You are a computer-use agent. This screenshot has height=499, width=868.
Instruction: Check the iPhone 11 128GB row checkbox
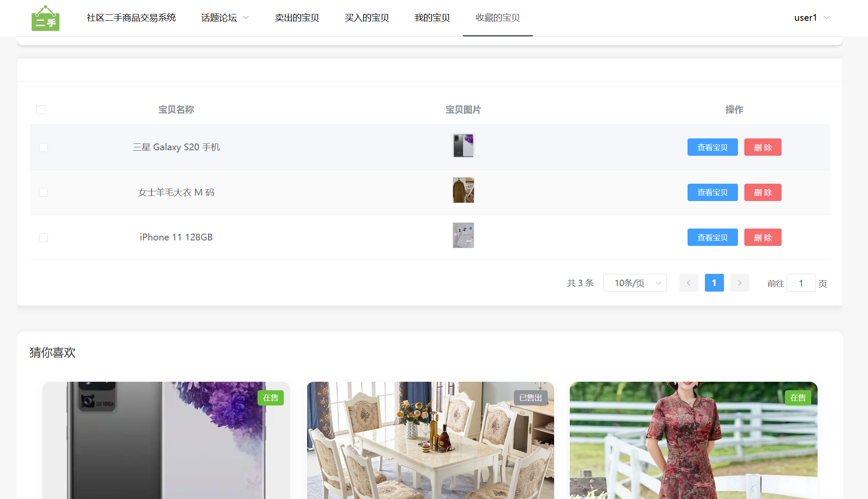[43, 237]
